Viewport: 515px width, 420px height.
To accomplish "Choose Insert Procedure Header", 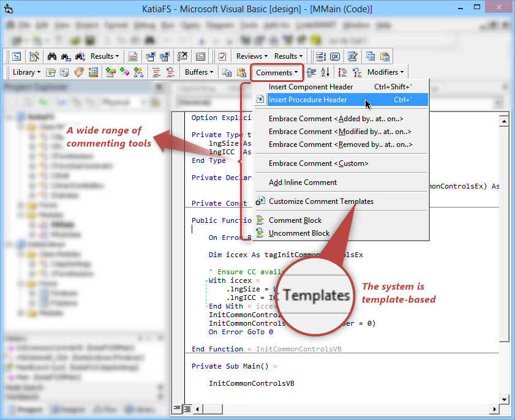I will click(341, 100).
